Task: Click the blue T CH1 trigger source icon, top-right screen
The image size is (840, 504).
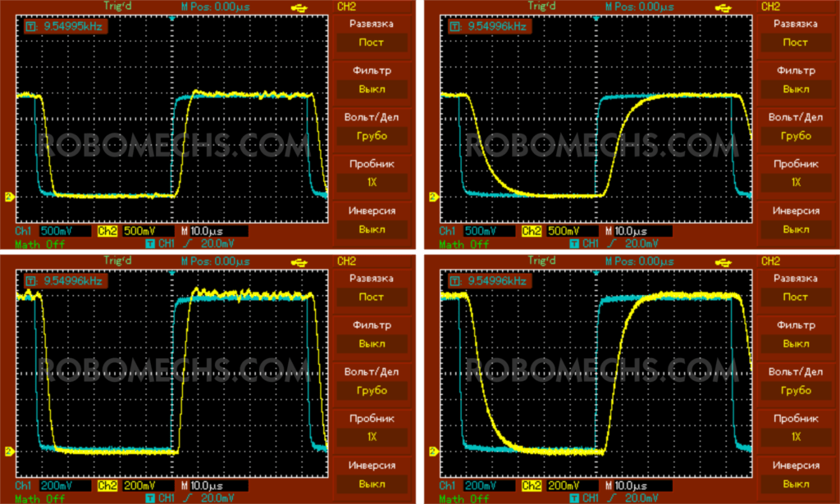Action: coord(574,243)
